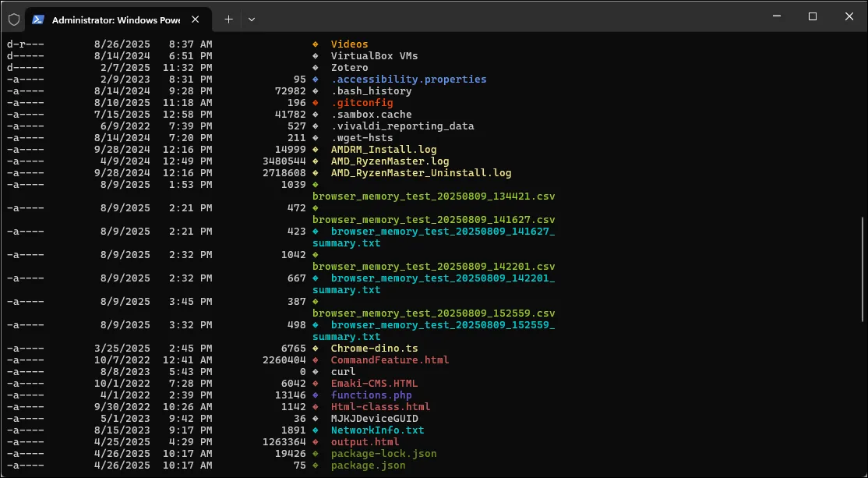Image resolution: width=868 pixels, height=478 pixels.
Task: Click the PowerShell icon on the terminal tab
Action: (x=38, y=19)
